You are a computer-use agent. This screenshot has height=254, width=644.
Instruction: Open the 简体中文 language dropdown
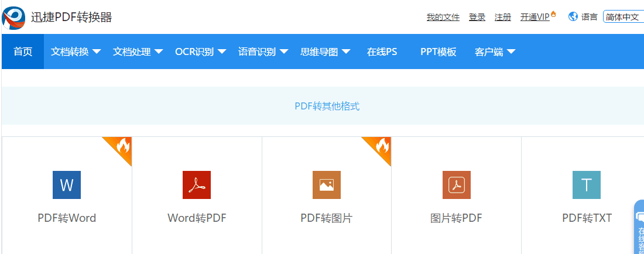623,17
